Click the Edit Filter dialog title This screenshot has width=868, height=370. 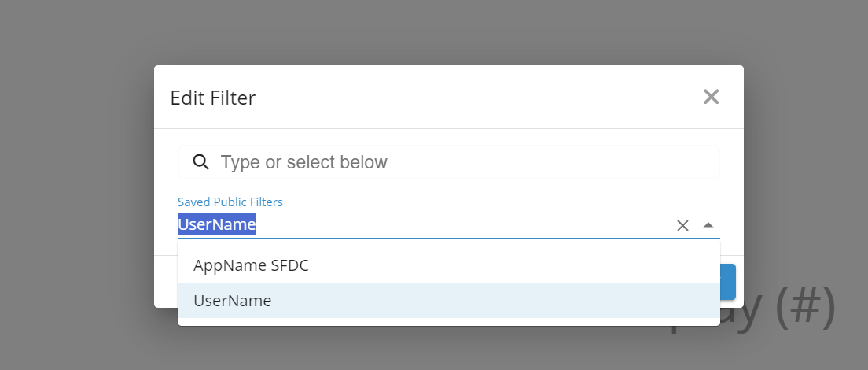tap(213, 98)
